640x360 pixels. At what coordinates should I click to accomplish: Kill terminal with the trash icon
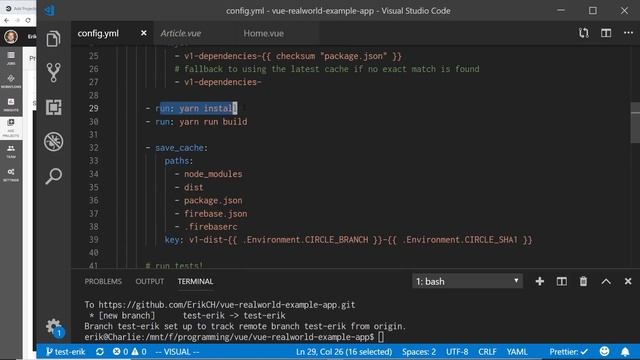[584, 281]
